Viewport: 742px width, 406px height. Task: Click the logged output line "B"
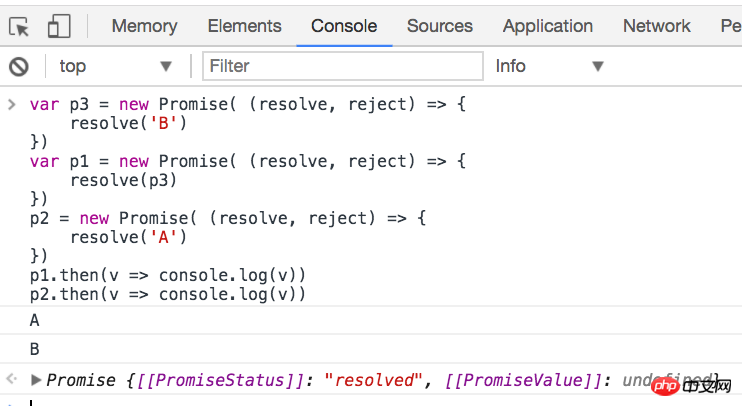pos(35,349)
